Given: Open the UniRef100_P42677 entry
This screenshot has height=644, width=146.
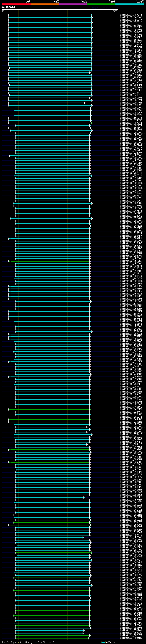Looking at the screenshot, I should click(x=131, y=148).
